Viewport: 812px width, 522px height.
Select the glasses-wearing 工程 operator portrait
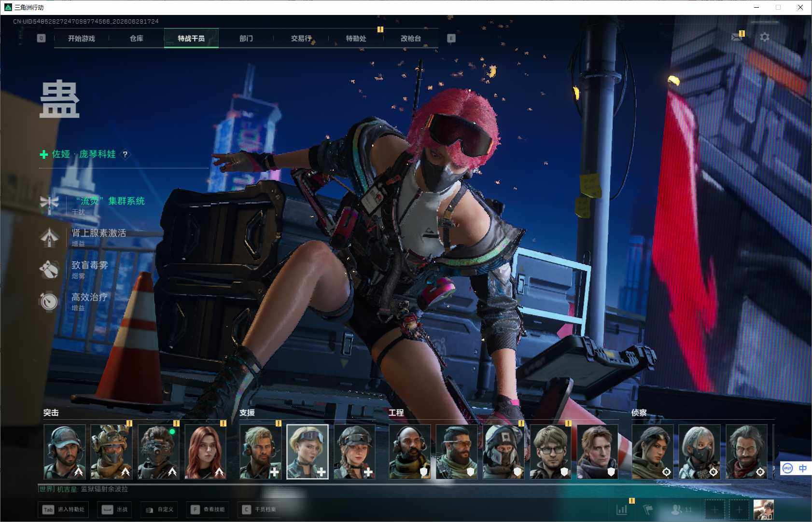[550, 452]
